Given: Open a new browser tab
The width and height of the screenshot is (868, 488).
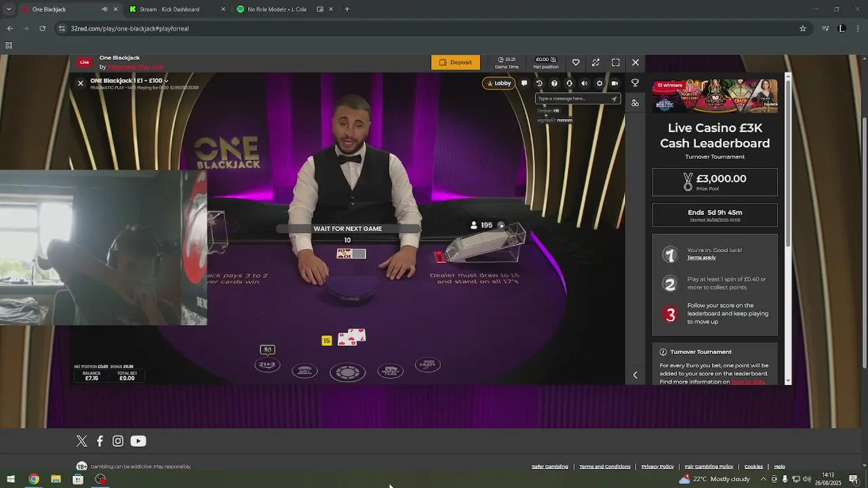Looking at the screenshot, I should tap(347, 9).
